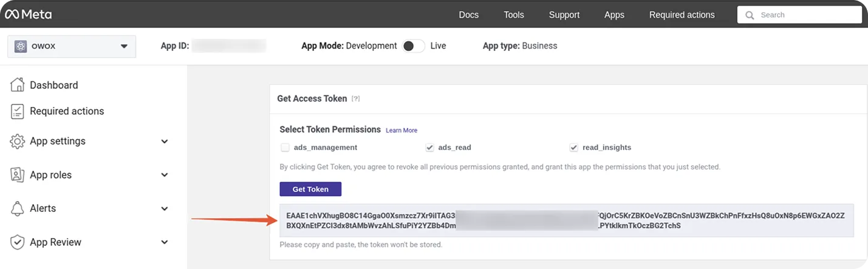Go to Dashboard in the sidebar
Viewport: 868px width, 269px height.
[x=54, y=85]
